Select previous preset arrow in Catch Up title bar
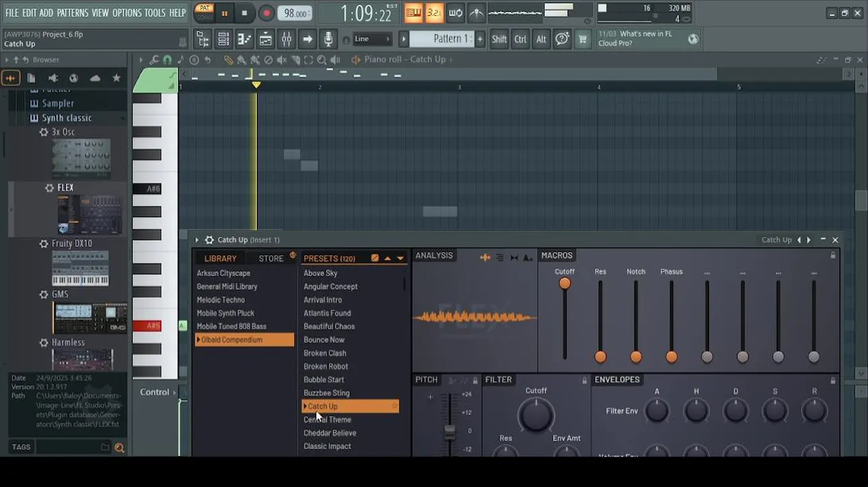This screenshot has width=868, height=487. [799, 239]
